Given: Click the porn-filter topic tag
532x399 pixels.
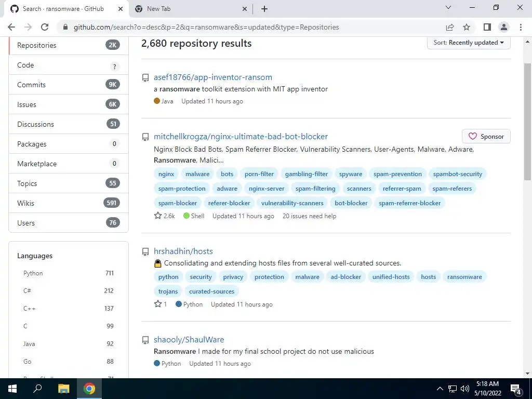Looking at the screenshot, I should point(259,174).
